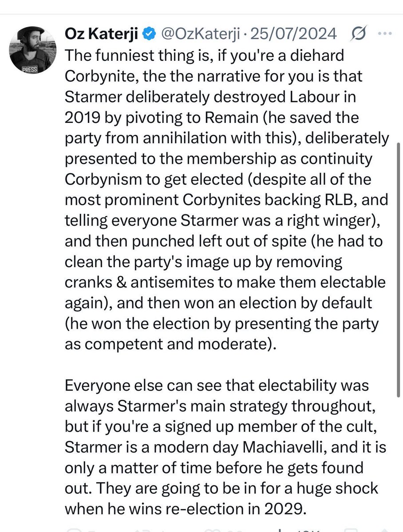The height and width of the screenshot is (532, 403).
Task: Click the reply icon below the tweet
Action: pos(74,530)
